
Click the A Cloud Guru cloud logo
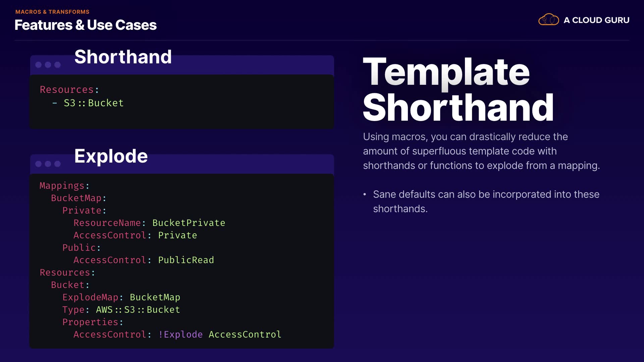(548, 20)
